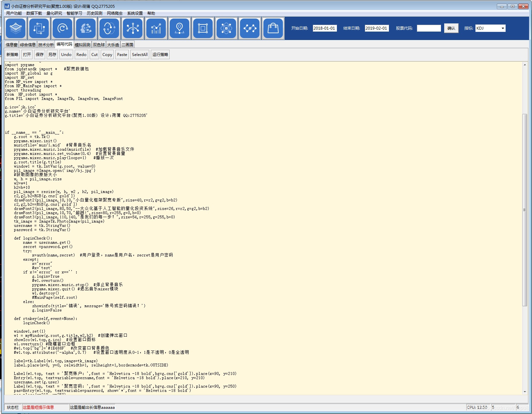Open the 智能学习 menu

(x=74, y=13)
